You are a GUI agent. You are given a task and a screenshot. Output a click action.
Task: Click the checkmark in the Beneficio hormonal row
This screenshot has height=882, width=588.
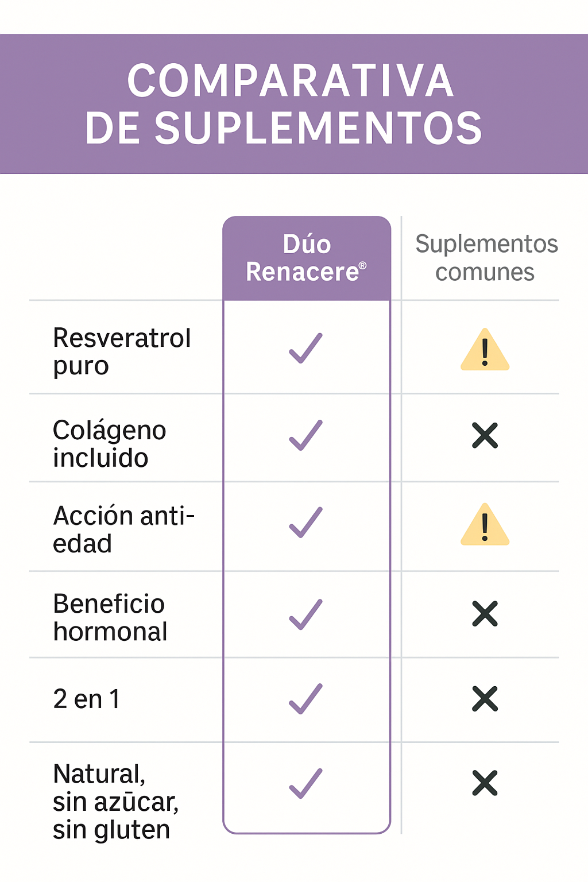305,614
